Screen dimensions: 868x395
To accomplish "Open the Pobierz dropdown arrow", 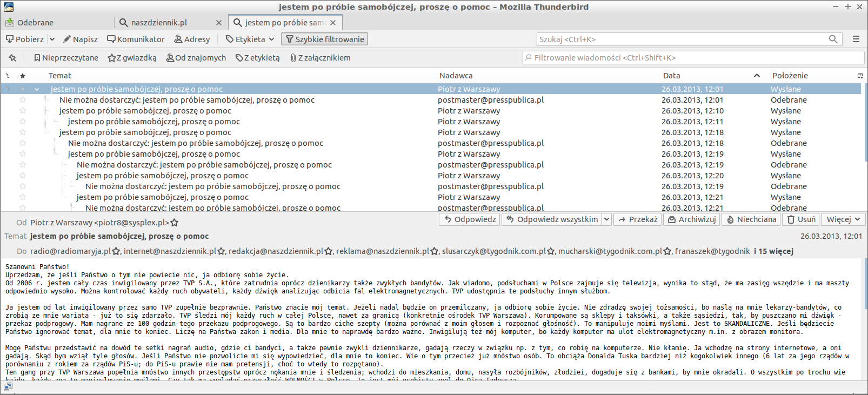I will (52, 39).
